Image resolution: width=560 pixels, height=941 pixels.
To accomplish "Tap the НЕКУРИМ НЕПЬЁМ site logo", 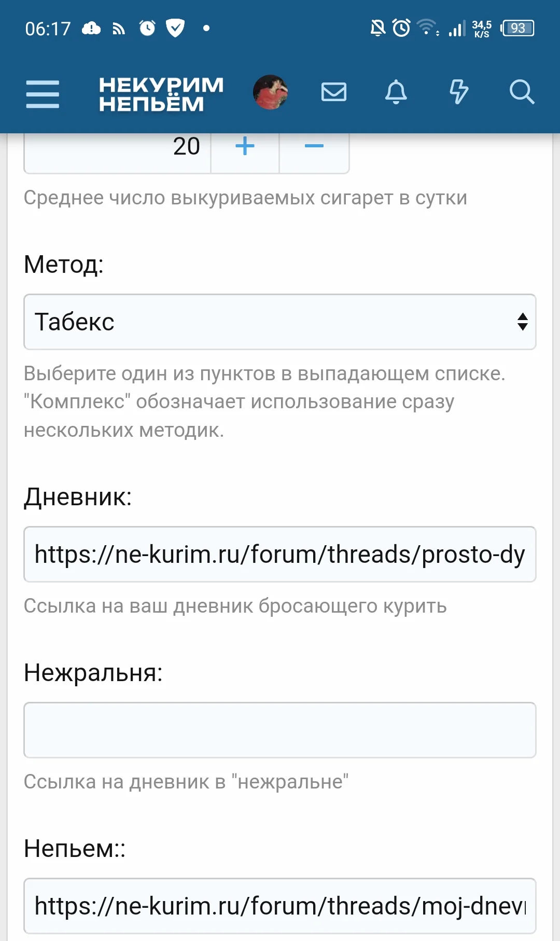I will point(161,94).
